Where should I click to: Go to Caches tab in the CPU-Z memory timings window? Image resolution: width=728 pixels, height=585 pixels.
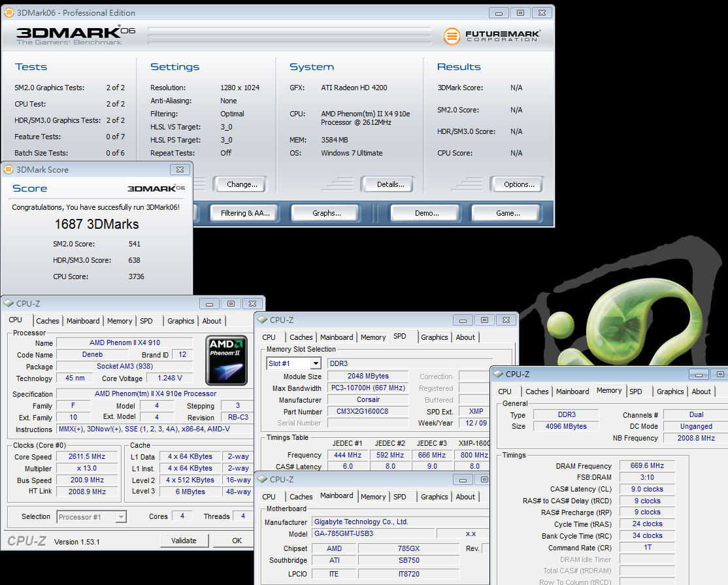[537, 392]
